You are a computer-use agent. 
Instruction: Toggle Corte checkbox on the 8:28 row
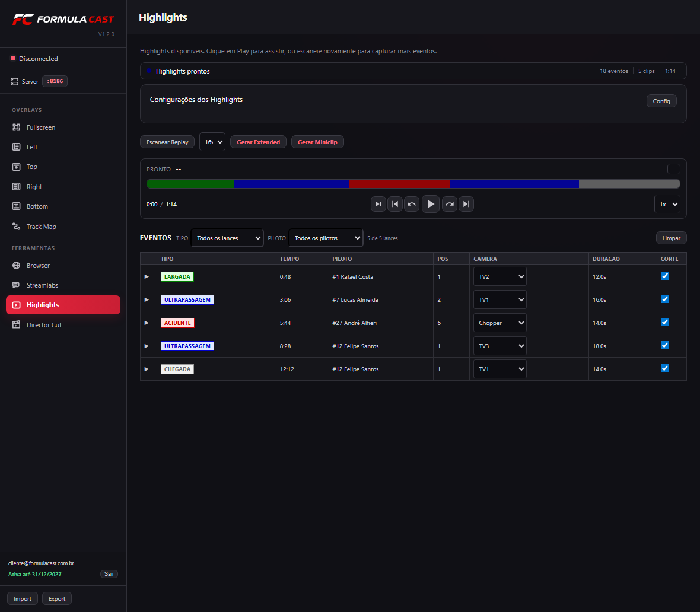pos(665,346)
